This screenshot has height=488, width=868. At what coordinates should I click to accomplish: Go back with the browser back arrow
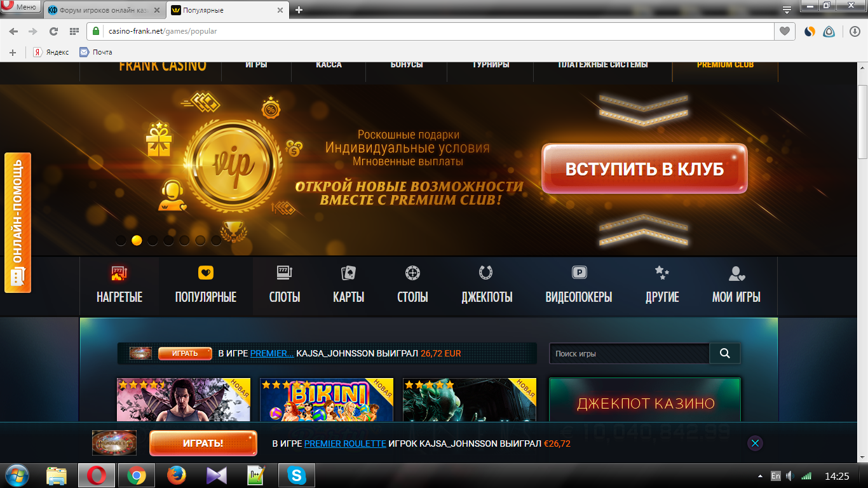(x=13, y=31)
